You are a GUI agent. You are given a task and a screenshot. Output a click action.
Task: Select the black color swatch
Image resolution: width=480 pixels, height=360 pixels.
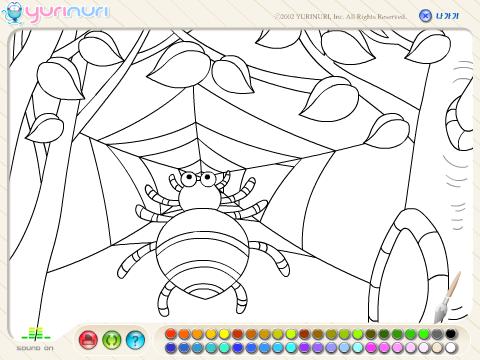tap(450, 334)
